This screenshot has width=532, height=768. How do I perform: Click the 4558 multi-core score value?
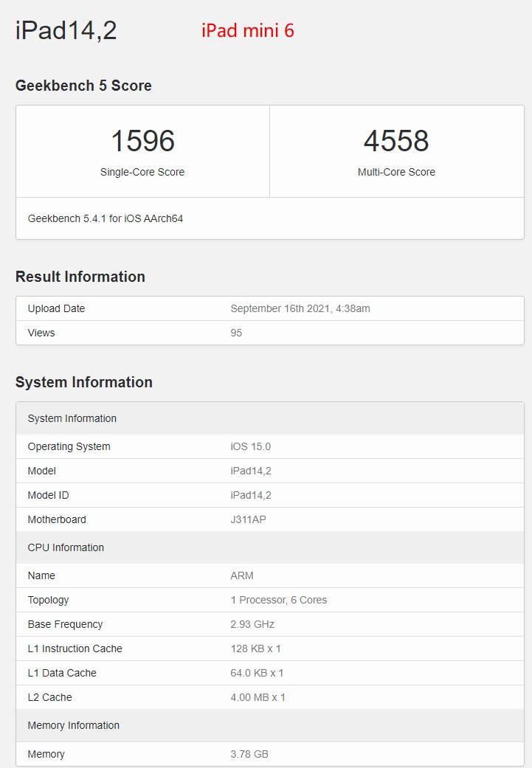click(x=396, y=141)
